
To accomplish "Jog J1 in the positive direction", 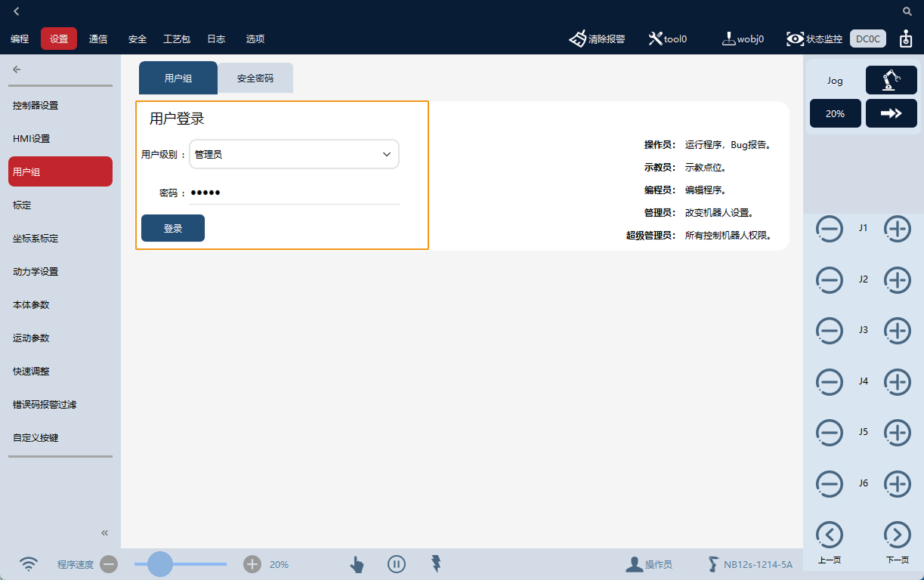I will tap(898, 229).
